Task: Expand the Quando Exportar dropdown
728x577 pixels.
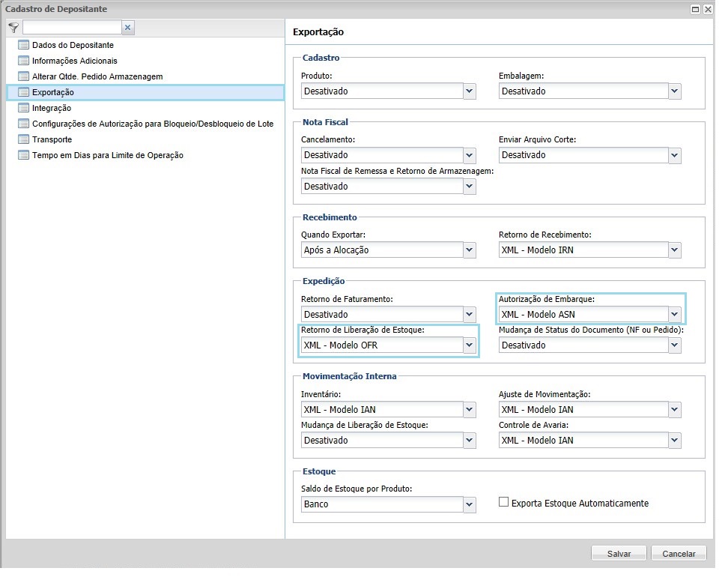Action: (x=470, y=250)
